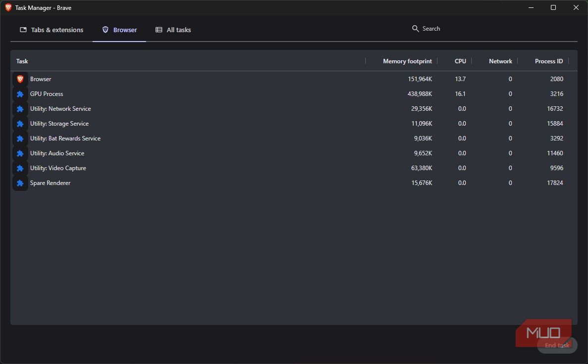Open the All tasks tab

click(173, 30)
